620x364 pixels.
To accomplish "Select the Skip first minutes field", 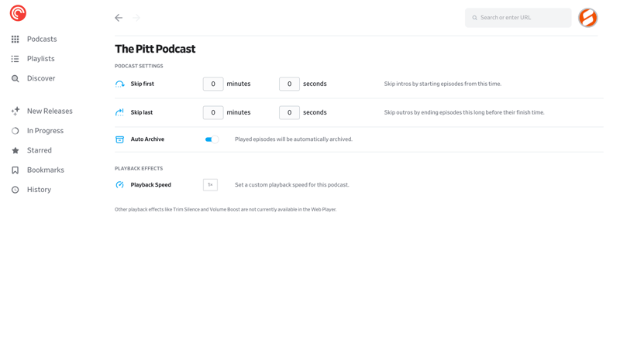I will pyautogui.click(x=213, y=84).
